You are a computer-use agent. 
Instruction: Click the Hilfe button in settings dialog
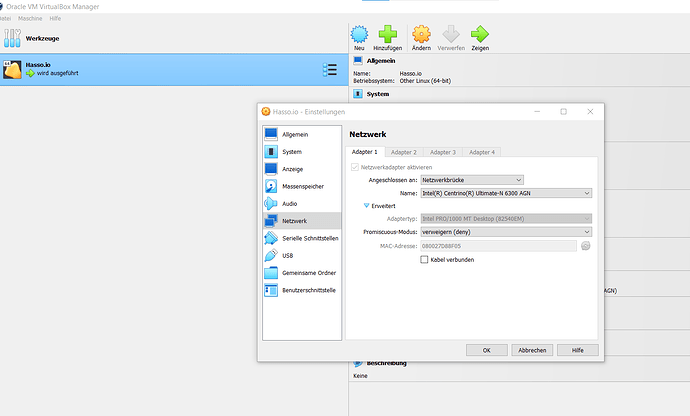578,350
